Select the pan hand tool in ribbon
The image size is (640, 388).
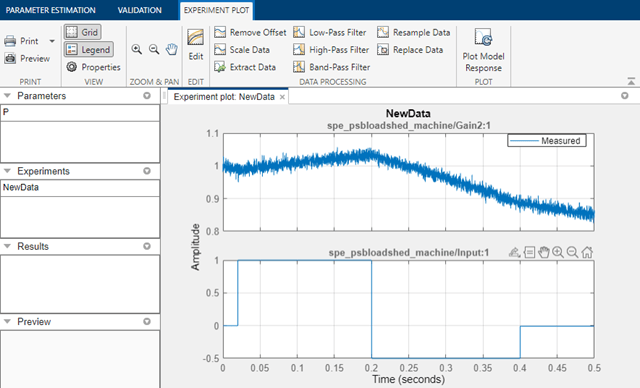(171, 49)
